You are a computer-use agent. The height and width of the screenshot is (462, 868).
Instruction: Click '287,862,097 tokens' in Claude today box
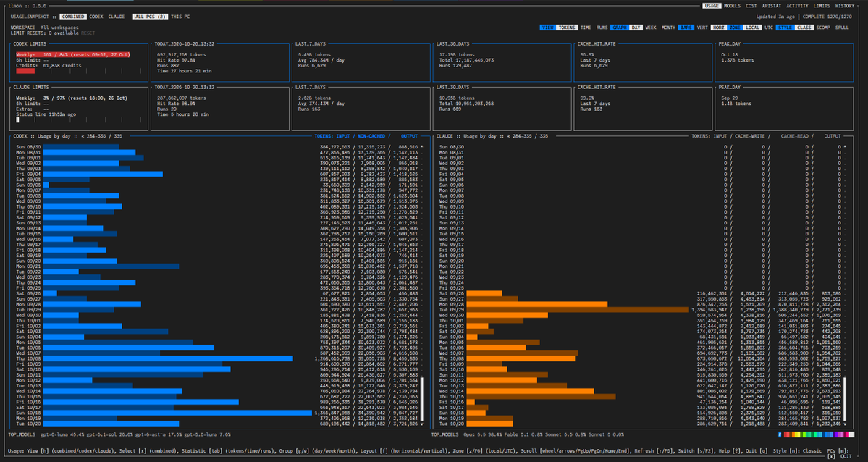tap(182, 98)
